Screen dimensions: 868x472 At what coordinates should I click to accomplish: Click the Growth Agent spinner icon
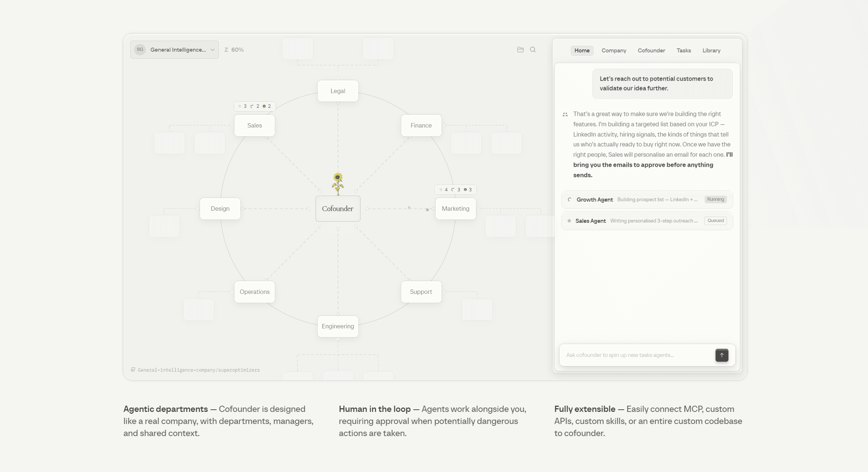pos(569,200)
